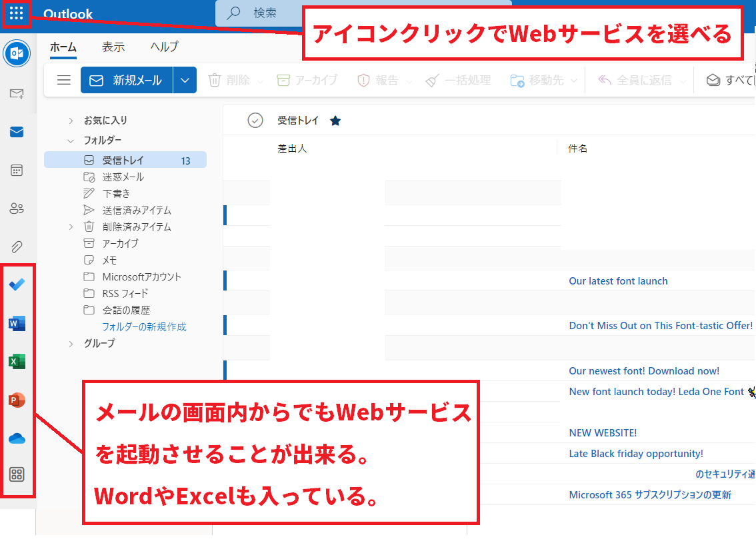Open email Our latest font launch
Screen dimensions: 756x553
coord(618,281)
